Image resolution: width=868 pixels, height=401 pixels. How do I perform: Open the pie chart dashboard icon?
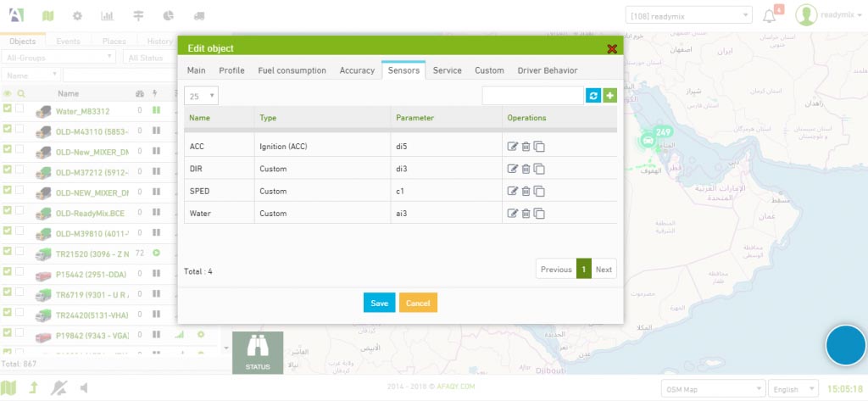(169, 16)
